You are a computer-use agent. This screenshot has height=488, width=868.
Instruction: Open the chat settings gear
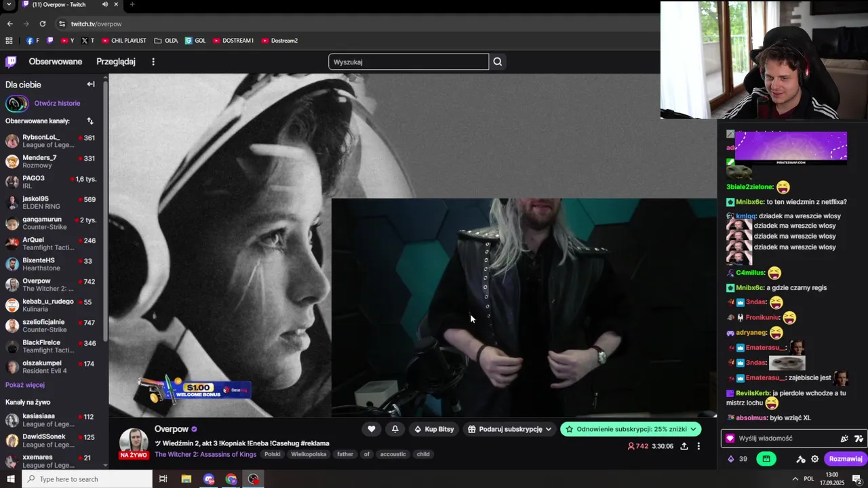[x=815, y=459]
